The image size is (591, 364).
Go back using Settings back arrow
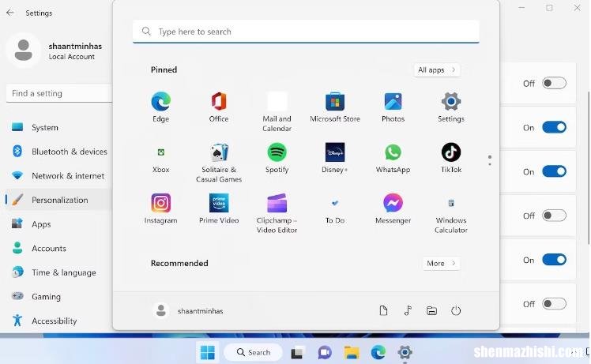pyautogui.click(x=10, y=13)
